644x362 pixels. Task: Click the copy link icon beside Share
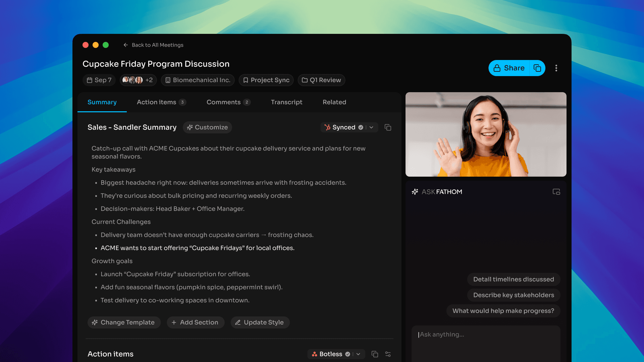point(537,68)
